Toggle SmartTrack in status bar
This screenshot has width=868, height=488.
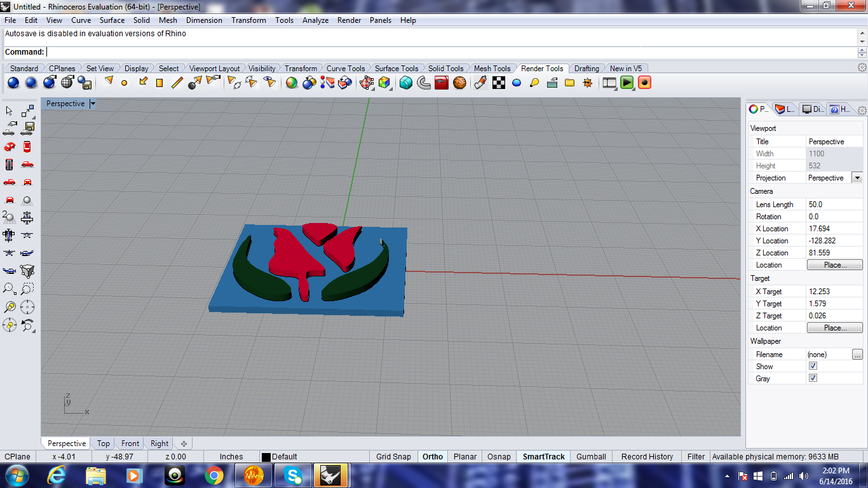point(544,456)
